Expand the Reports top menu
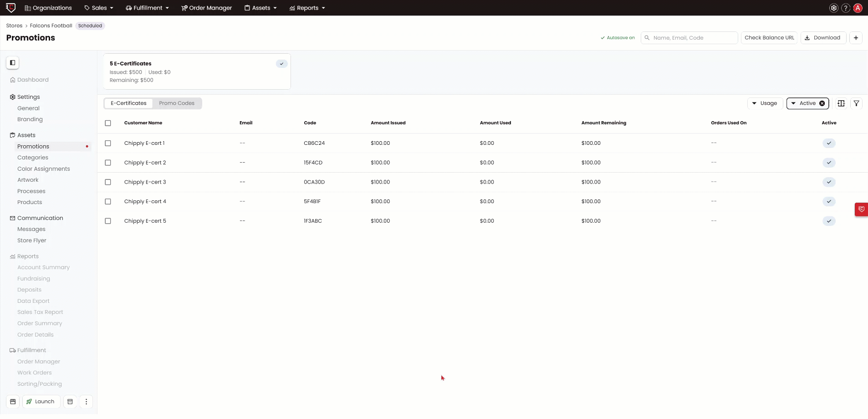This screenshot has height=419, width=868. click(x=307, y=8)
